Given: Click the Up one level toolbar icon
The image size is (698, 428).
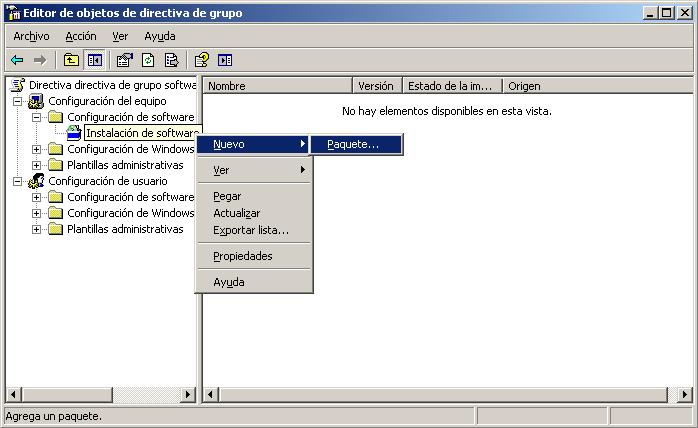Looking at the screenshot, I should click(x=71, y=60).
